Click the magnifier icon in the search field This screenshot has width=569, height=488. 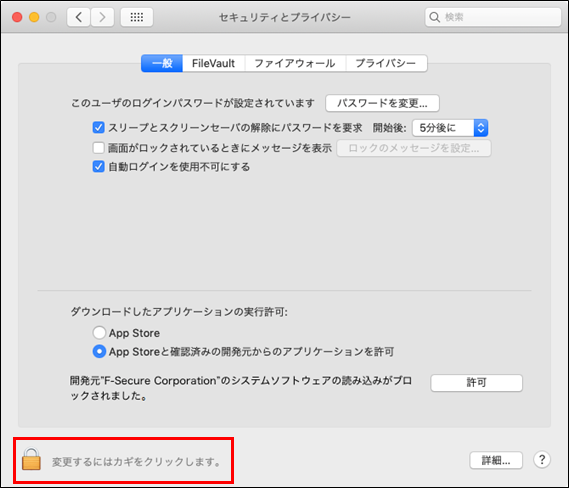[x=434, y=17]
